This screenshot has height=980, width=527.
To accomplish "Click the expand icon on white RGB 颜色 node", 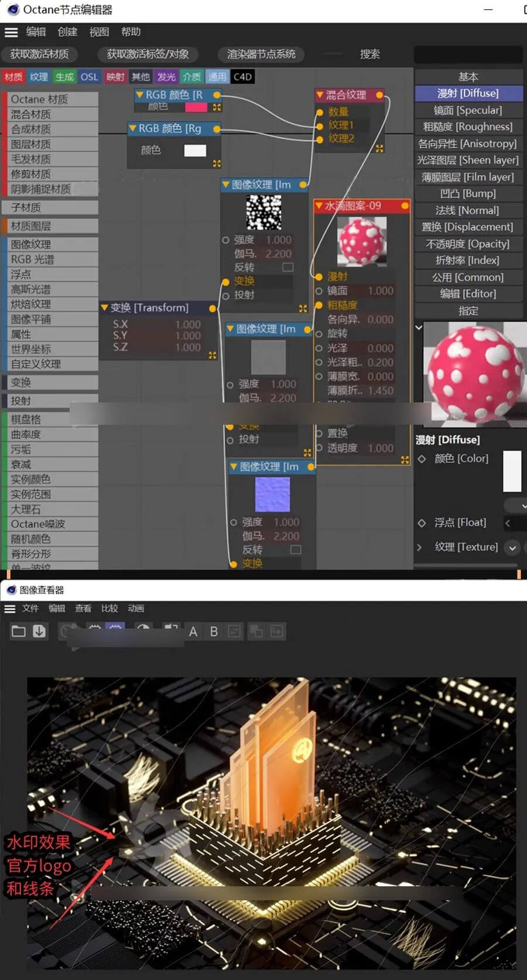I will point(217,163).
